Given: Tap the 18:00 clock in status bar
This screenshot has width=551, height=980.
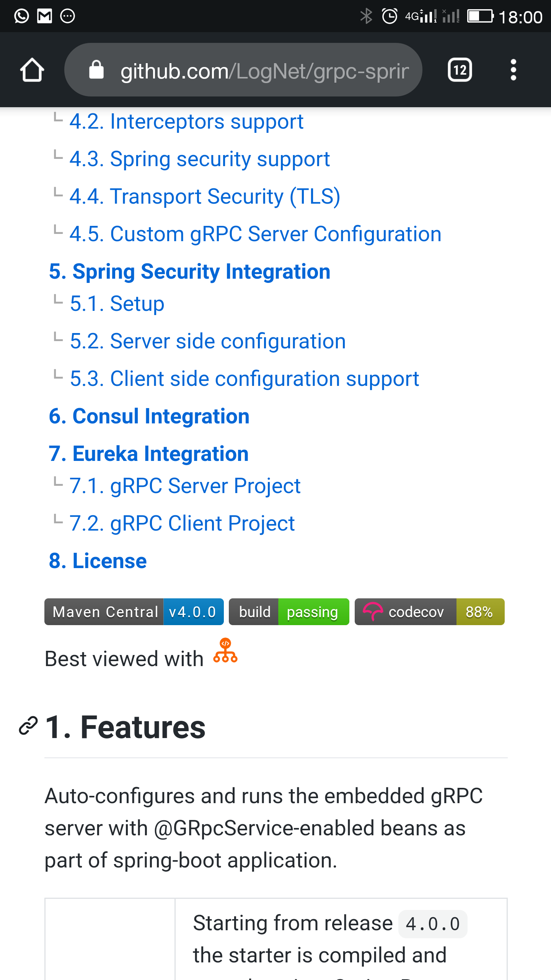Looking at the screenshot, I should tap(520, 17).
